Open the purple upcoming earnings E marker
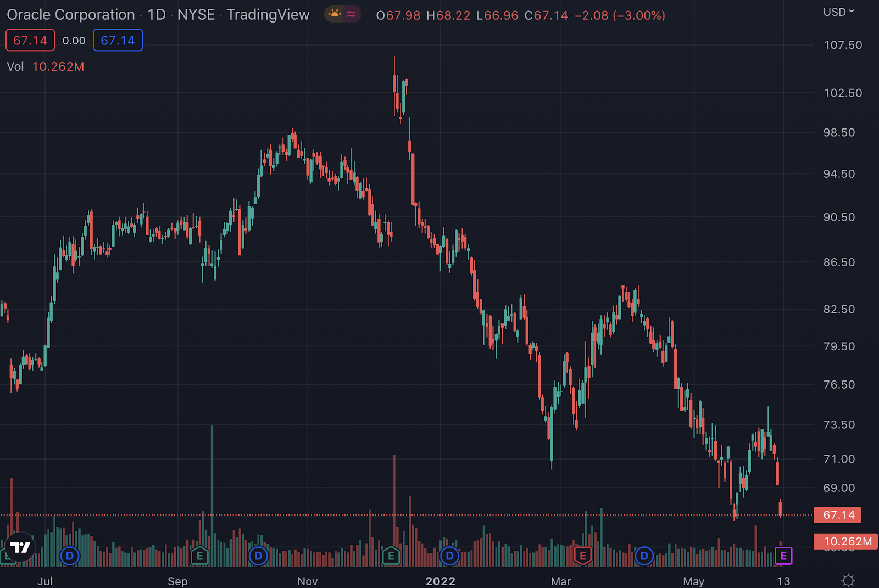This screenshot has width=879, height=588. point(783,556)
